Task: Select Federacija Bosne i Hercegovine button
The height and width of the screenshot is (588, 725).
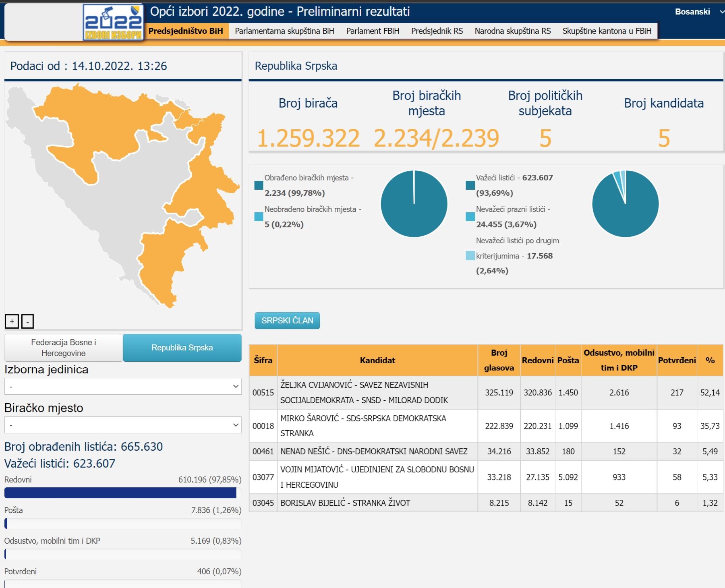Action: pos(64,348)
